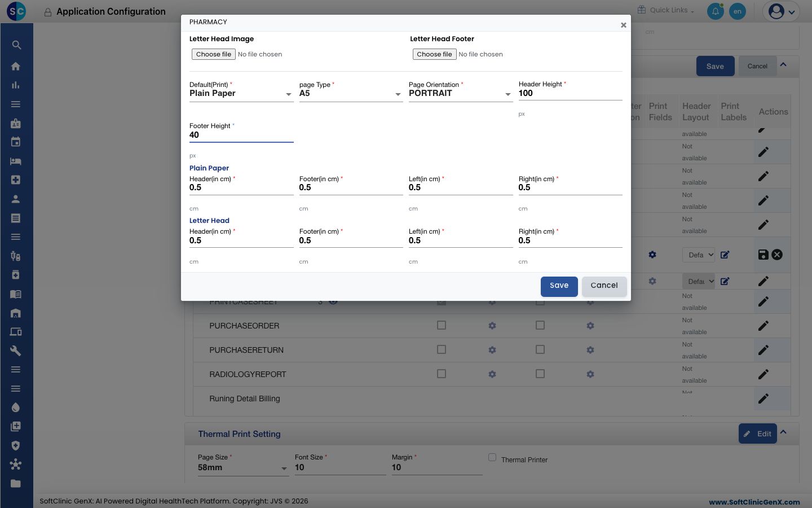Click the floppy-disk save icon in Actions column
The image size is (812, 508).
pyautogui.click(x=763, y=255)
